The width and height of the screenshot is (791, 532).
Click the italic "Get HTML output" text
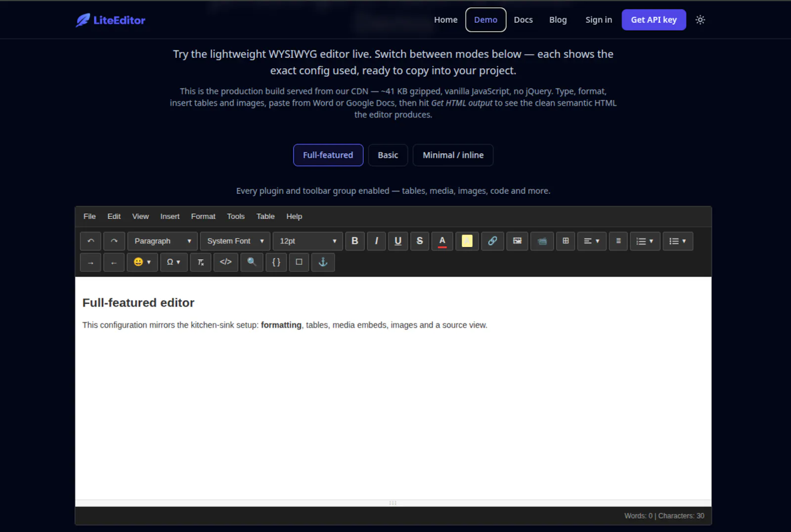[x=462, y=103]
